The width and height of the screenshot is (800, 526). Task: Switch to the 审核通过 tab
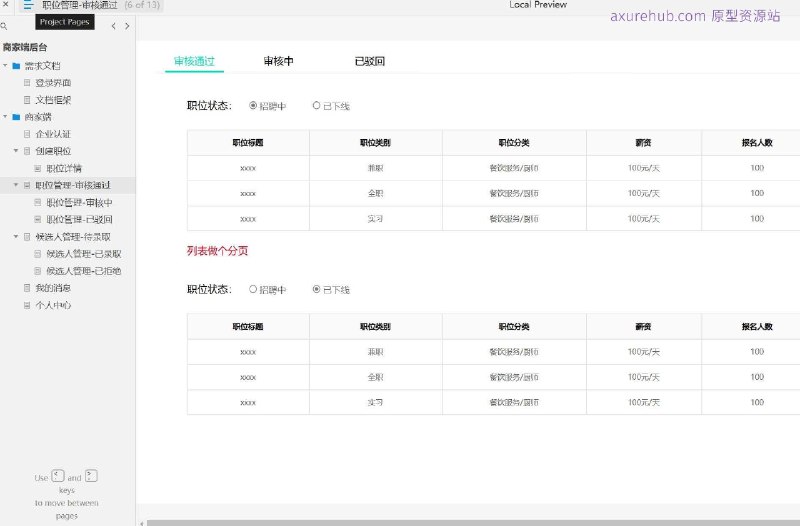194,61
